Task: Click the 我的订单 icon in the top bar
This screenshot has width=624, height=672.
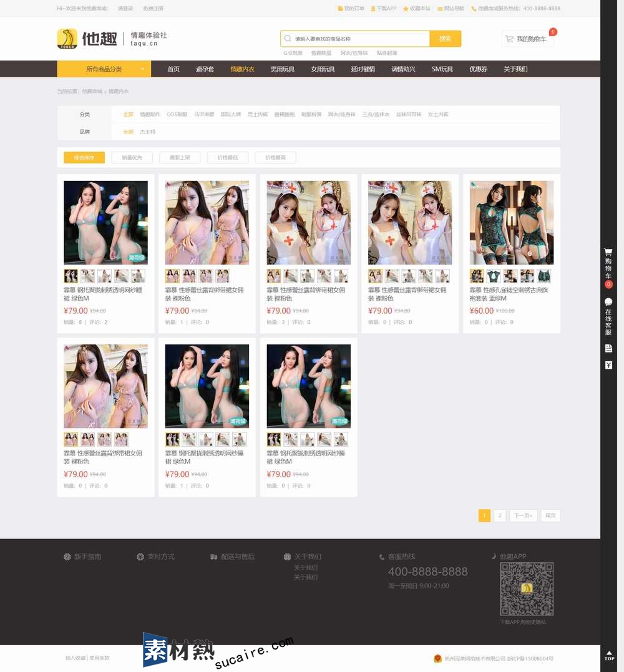Action: tap(340, 9)
